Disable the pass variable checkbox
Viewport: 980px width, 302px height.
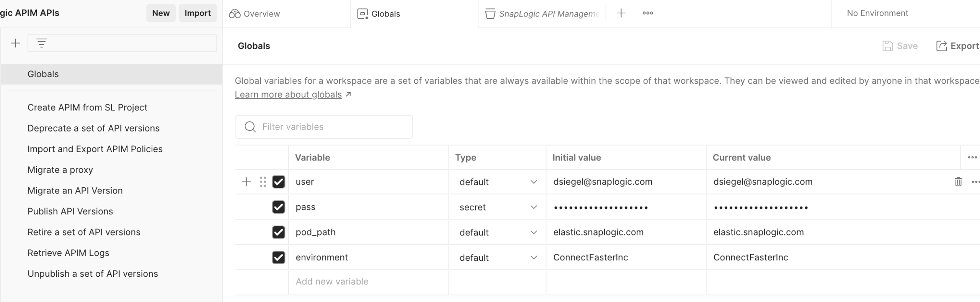(278, 207)
